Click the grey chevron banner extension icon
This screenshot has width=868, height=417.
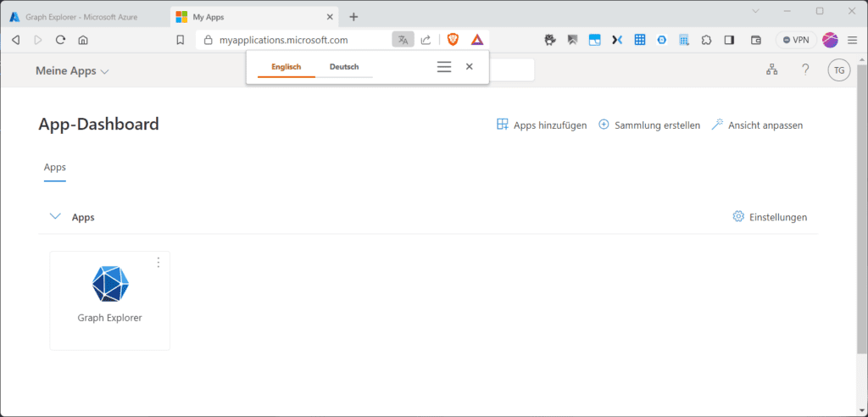point(572,40)
